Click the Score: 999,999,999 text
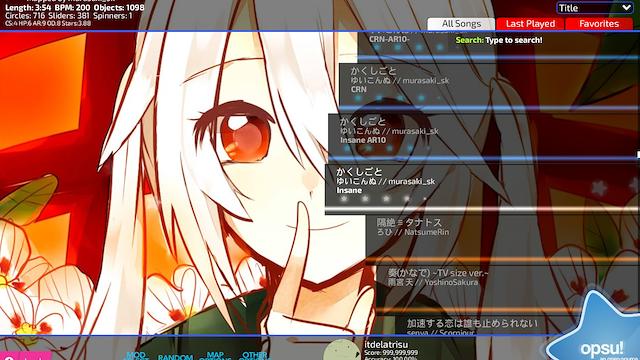Screen dimensions: 640x360 [391, 353]
